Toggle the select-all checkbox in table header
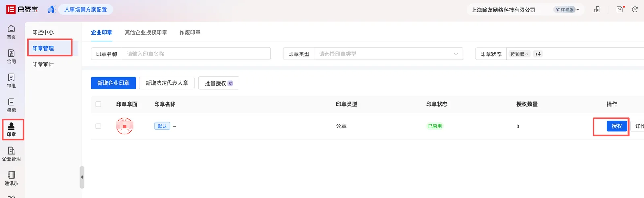The width and height of the screenshot is (644, 198). pos(98,104)
